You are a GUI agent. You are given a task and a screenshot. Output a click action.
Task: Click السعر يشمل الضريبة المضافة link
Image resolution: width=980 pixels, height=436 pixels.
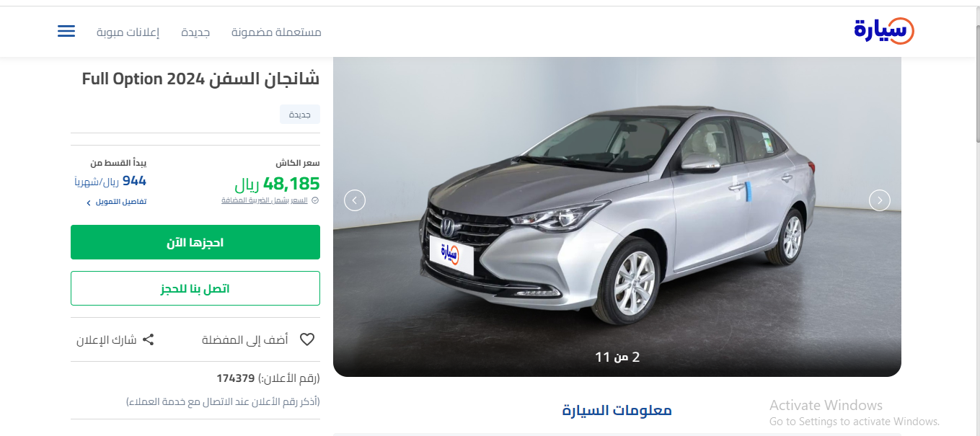265,200
